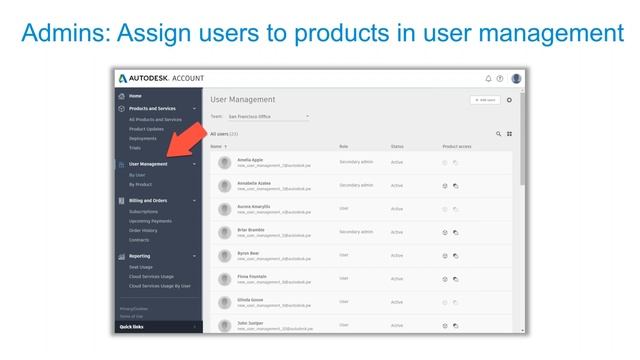Collapse the User Management section arrow
Image resolution: width=640 pixels, height=360 pixels.
point(194,164)
